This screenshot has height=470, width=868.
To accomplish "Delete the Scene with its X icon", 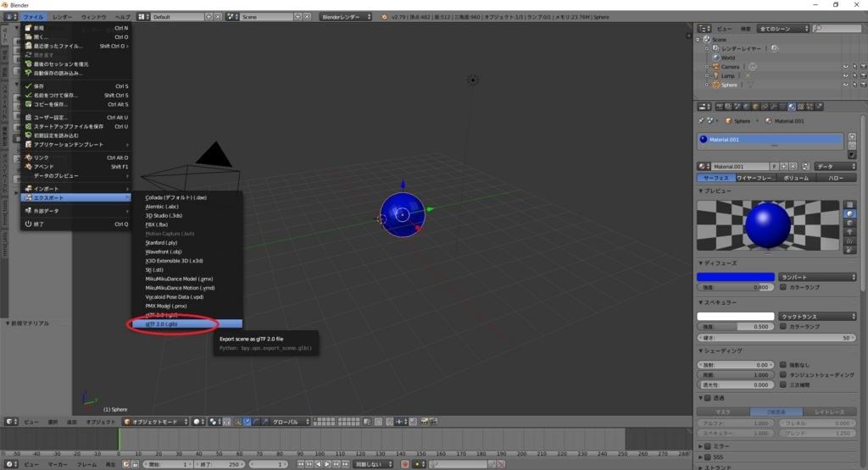I will pyautogui.click(x=307, y=17).
